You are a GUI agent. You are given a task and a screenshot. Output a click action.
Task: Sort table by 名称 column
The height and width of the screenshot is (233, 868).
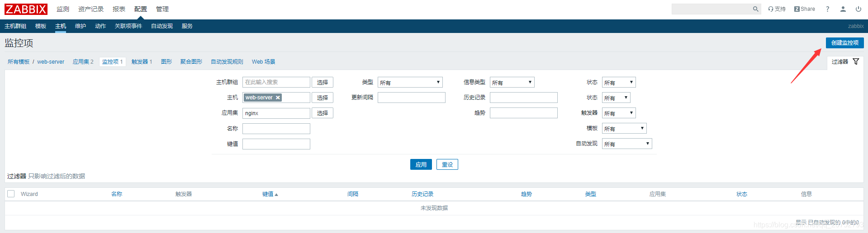117,194
